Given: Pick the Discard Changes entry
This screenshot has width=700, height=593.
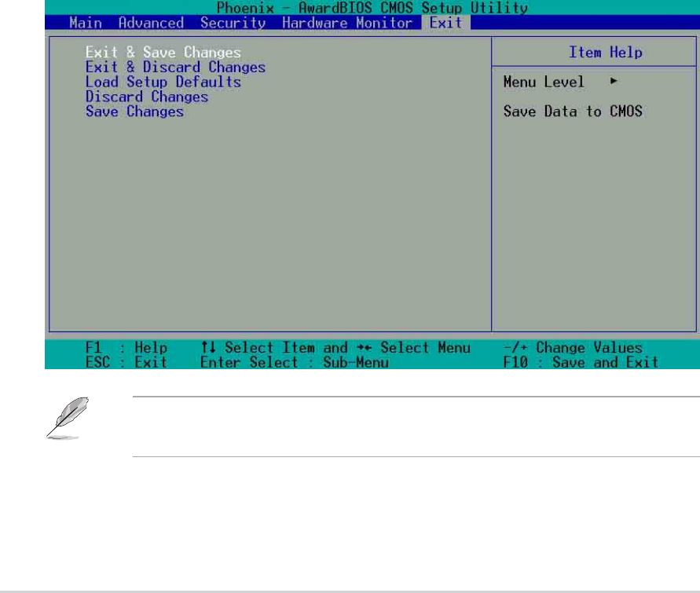Looking at the screenshot, I should [146, 97].
